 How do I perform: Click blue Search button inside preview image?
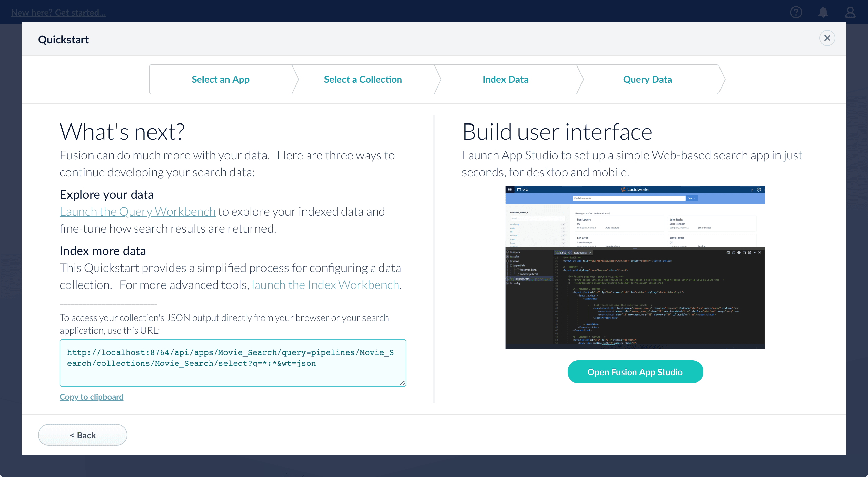coord(691,198)
